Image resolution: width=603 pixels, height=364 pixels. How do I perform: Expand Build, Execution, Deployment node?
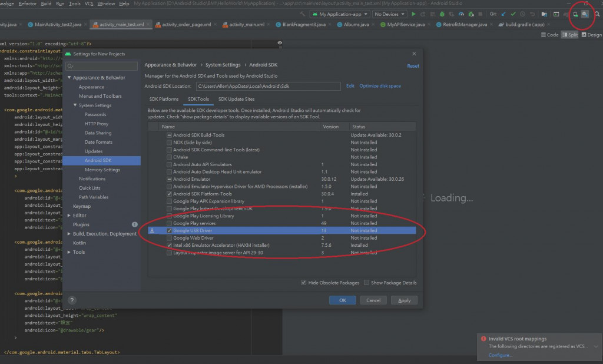[69, 234]
